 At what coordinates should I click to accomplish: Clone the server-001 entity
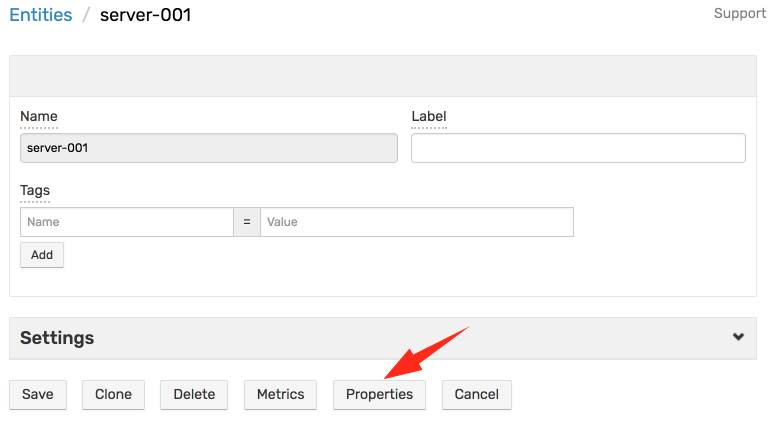pyautogui.click(x=113, y=394)
